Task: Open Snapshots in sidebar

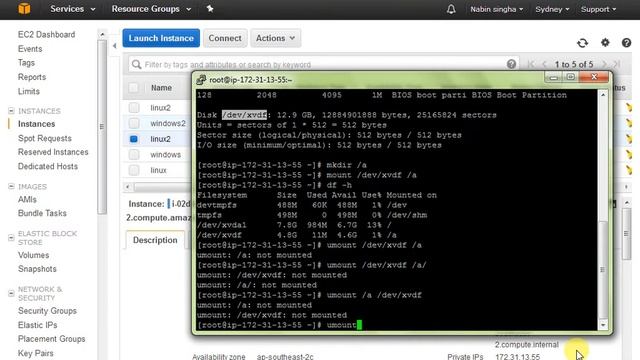Action: click(37, 269)
